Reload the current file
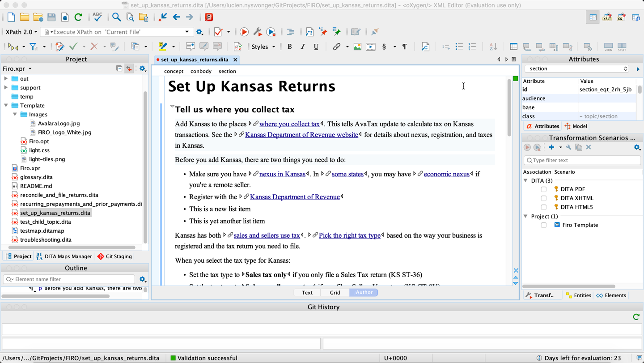 click(78, 17)
